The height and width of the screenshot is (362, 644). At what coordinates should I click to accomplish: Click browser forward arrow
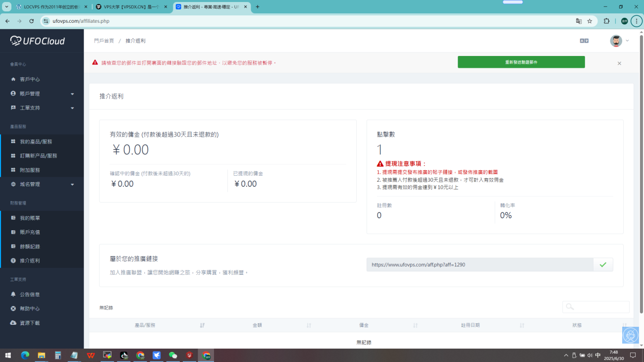point(19,21)
